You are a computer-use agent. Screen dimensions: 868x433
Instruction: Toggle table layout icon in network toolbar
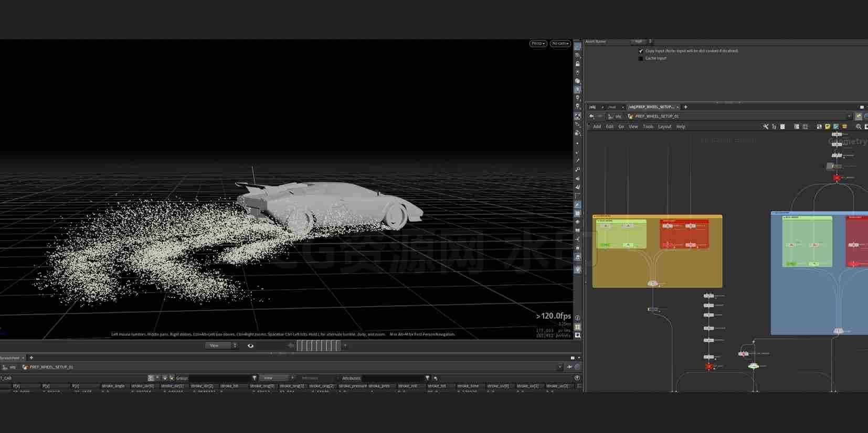point(805,127)
